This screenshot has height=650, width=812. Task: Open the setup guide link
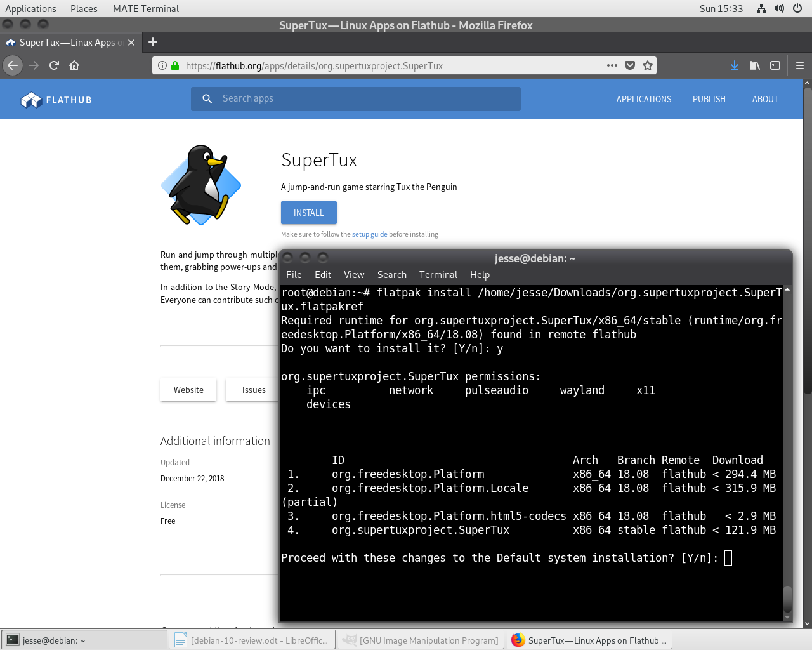tap(370, 234)
